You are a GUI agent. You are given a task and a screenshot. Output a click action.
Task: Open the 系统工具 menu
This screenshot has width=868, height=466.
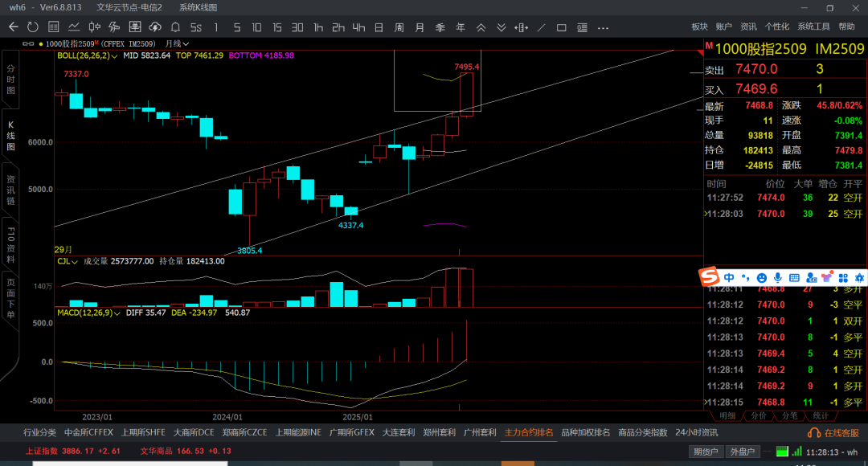(x=813, y=27)
